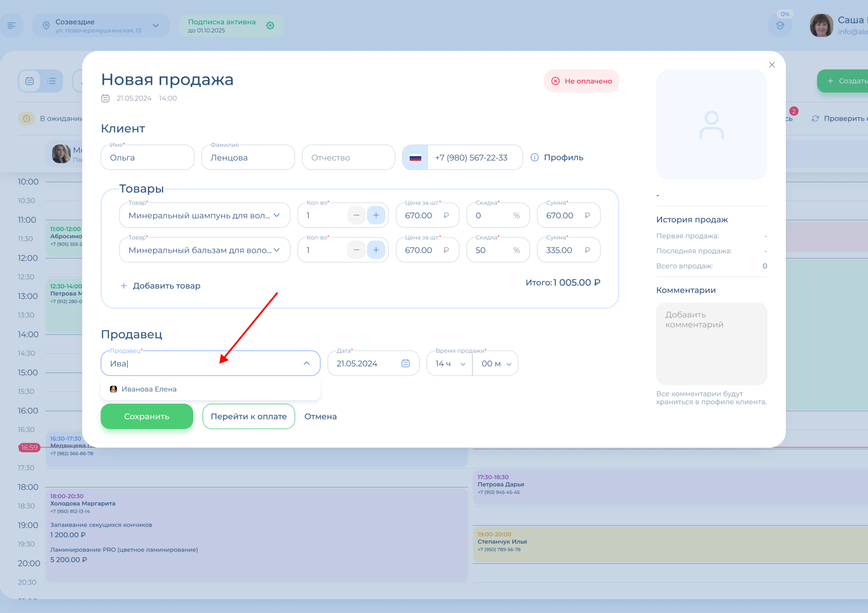The height and width of the screenshot is (613, 868).
Task: Click the education cap progress icon
Action: [x=780, y=26]
